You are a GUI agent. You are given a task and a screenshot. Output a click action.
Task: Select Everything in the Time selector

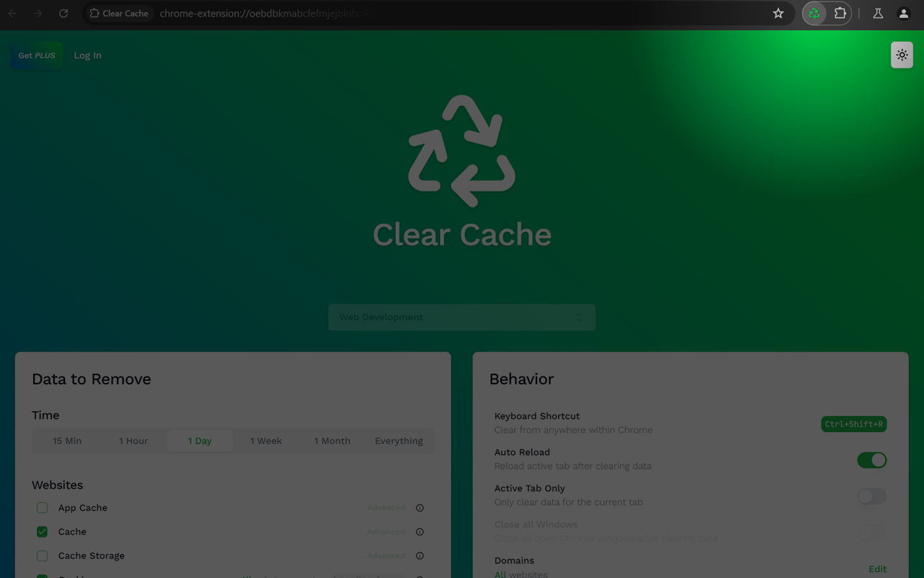pos(398,441)
